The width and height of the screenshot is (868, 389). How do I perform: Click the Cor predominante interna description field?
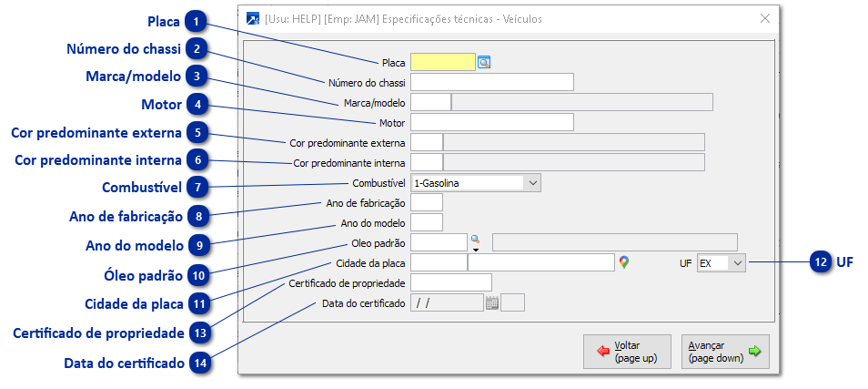574,162
